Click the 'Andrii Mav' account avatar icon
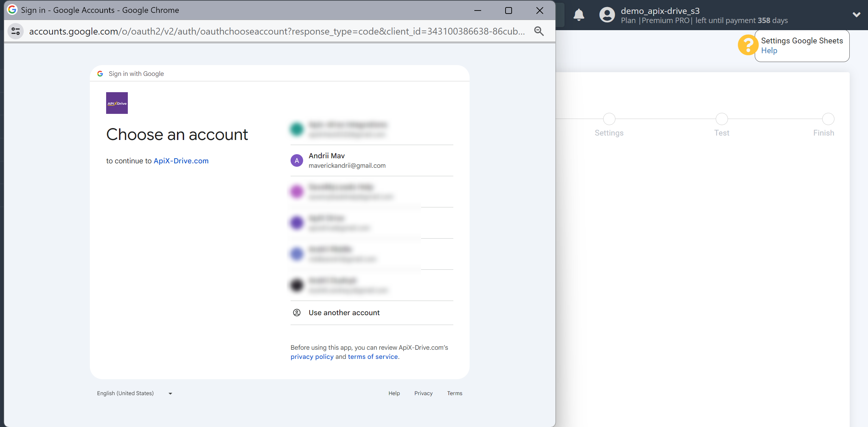The height and width of the screenshot is (427, 868). click(297, 160)
